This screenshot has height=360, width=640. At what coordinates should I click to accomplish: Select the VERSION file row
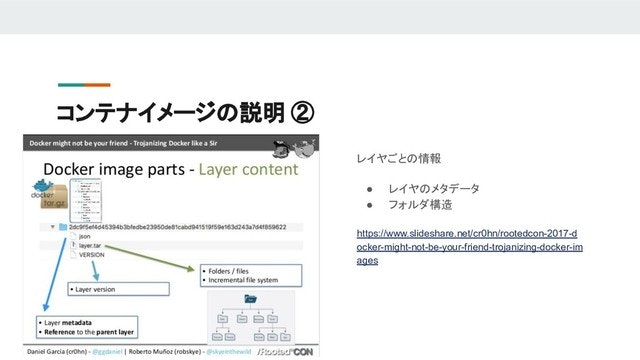click(x=87, y=255)
